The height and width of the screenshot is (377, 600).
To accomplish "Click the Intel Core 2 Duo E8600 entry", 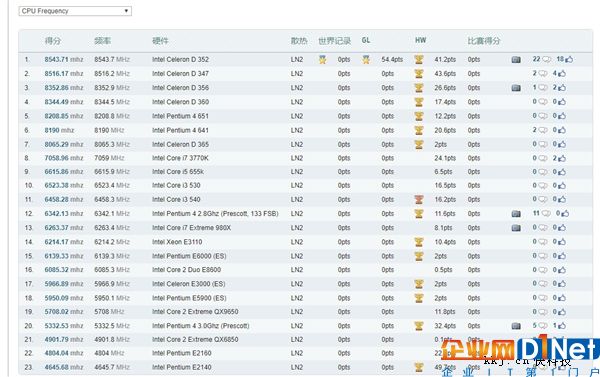I will [x=186, y=270].
